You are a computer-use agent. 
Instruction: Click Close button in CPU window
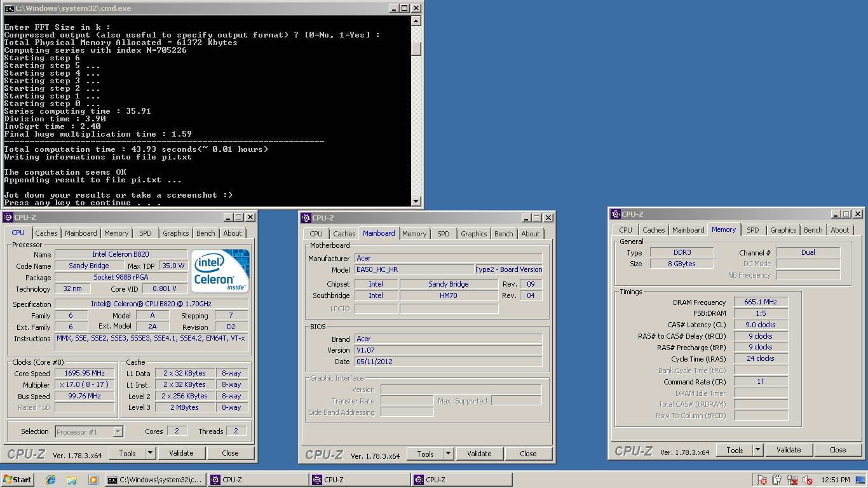231,453
